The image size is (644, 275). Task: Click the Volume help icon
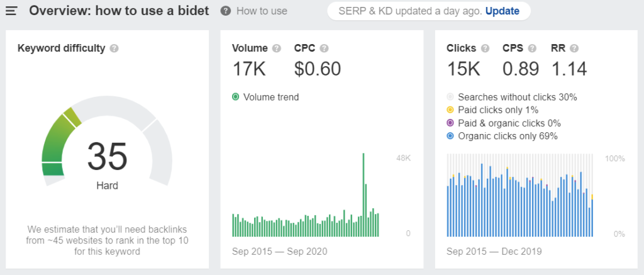[277, 48]
